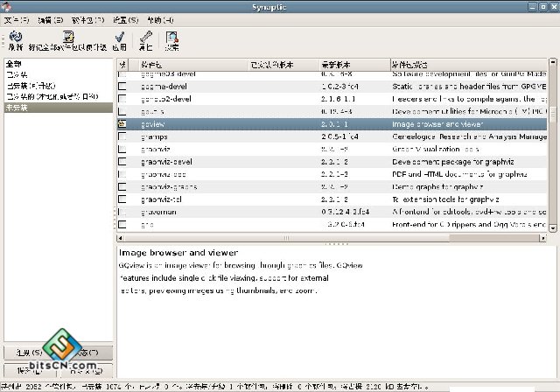Viewport: 560px width, 392px height.
Task: Click the 0.3.12-4-2.fc4 version cell for graveman
Action: click(x=345, y=212)
